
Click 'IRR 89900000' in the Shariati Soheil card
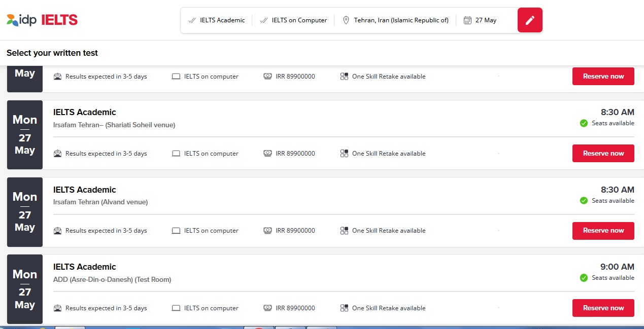pyautogui.click(x=295, y=154)
